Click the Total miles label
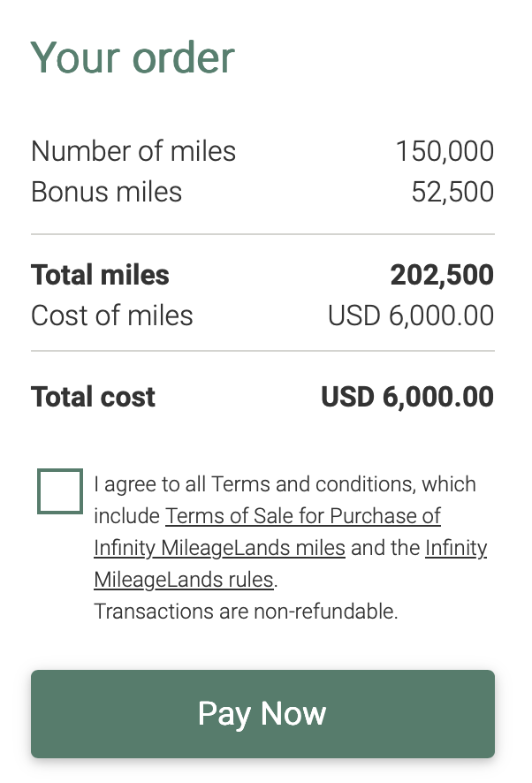 [100, 275]
